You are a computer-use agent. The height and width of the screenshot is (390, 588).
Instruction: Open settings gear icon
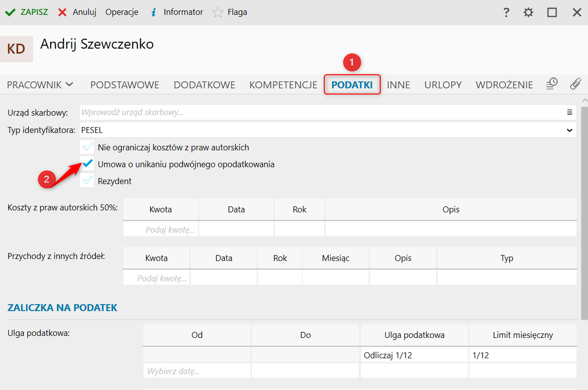[528, 12]
